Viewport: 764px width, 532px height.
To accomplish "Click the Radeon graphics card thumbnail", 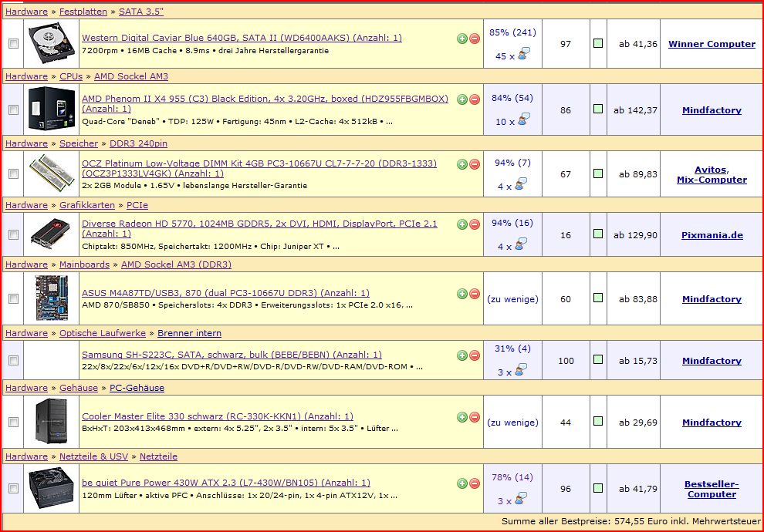I will click(x=52, y=234).
